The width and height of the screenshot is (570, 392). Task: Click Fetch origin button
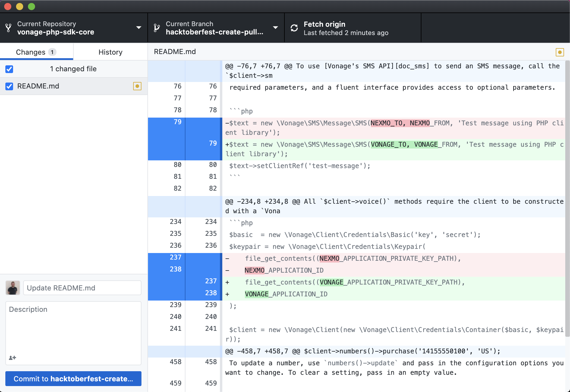coord(353,28)
